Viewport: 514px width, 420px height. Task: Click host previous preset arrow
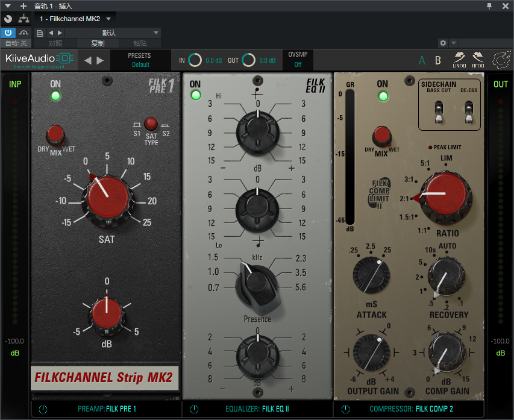click(x=51, y=33)
